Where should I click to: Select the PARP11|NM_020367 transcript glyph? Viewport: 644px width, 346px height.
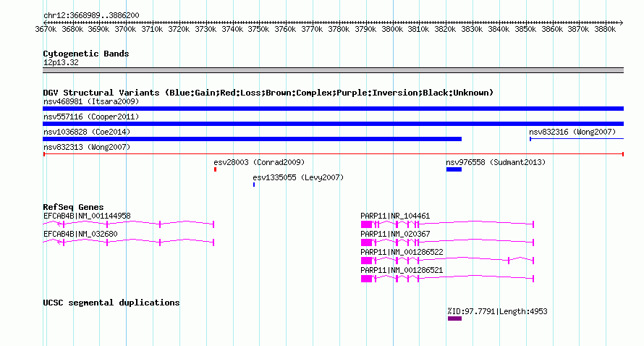click(447, 242)
